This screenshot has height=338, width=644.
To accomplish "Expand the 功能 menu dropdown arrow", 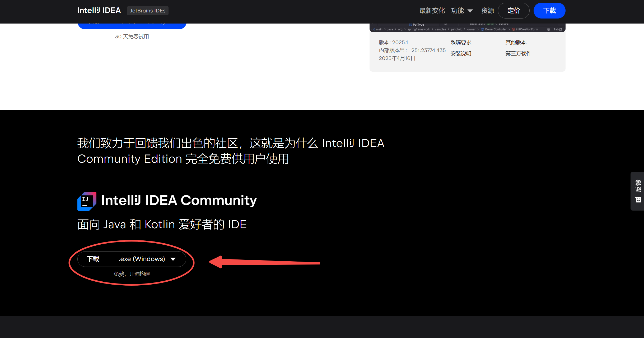I will [x=470, y=11].
